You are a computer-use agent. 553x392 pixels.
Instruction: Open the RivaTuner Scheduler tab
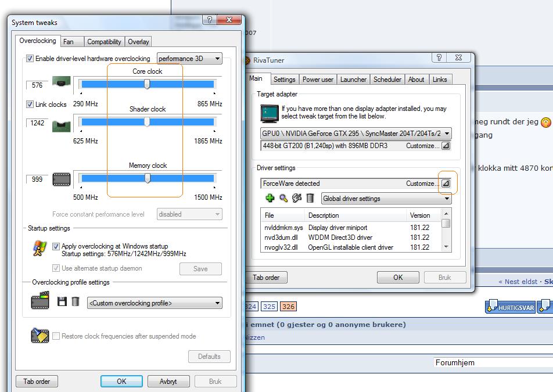point(387,80)
